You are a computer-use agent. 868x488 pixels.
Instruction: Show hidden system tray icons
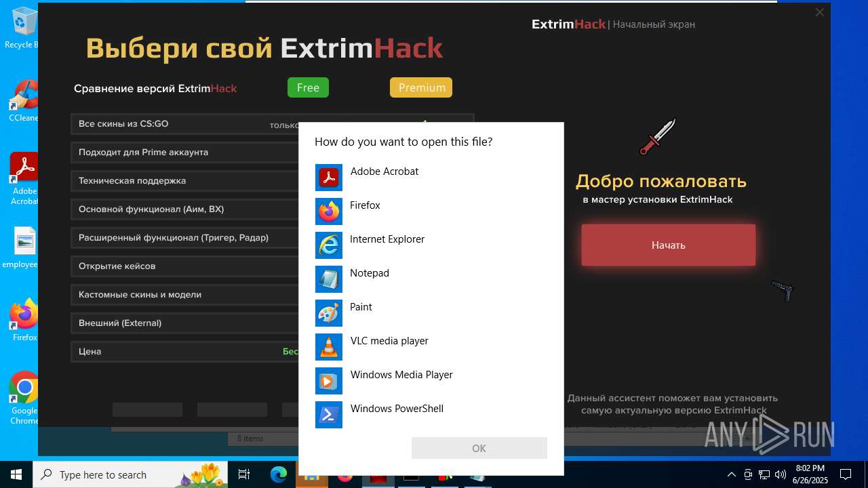point(731,474)
